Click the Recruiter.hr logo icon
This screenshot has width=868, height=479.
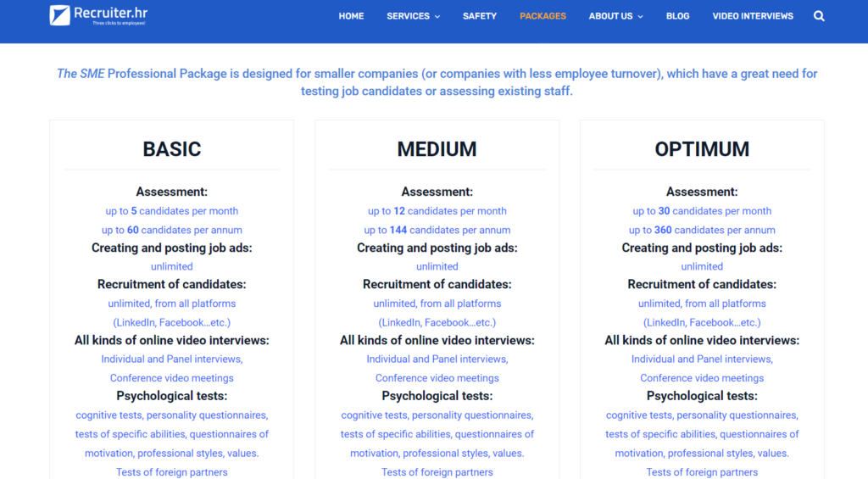click(60, 15)
